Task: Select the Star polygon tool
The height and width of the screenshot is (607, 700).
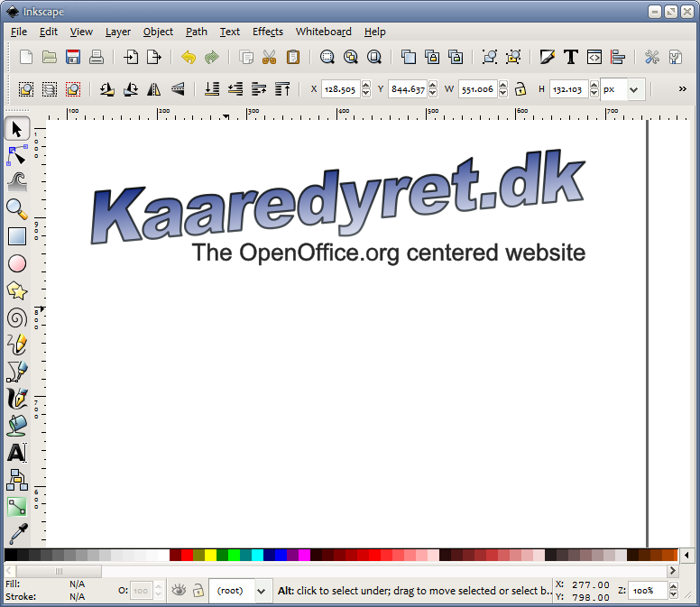Action: (x=17, y=290)
